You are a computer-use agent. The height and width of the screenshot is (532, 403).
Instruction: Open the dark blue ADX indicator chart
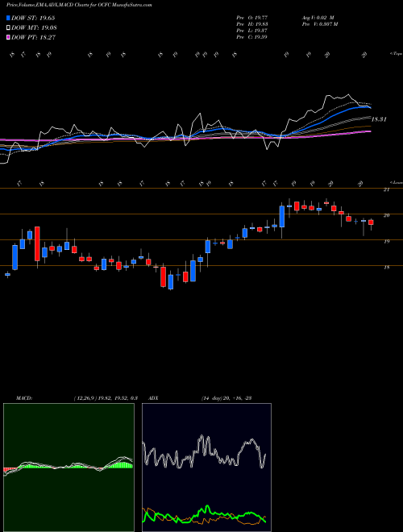coord(206,468)
